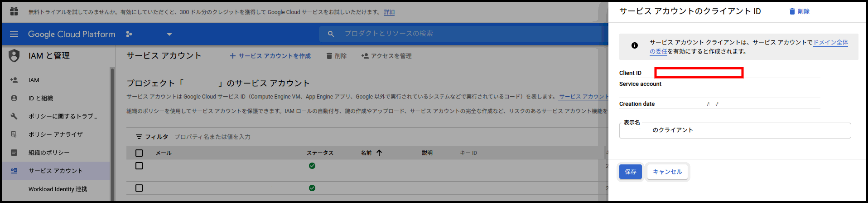Check the first service account row checkbox
868x203 pixels.
(x=139, y=166)
